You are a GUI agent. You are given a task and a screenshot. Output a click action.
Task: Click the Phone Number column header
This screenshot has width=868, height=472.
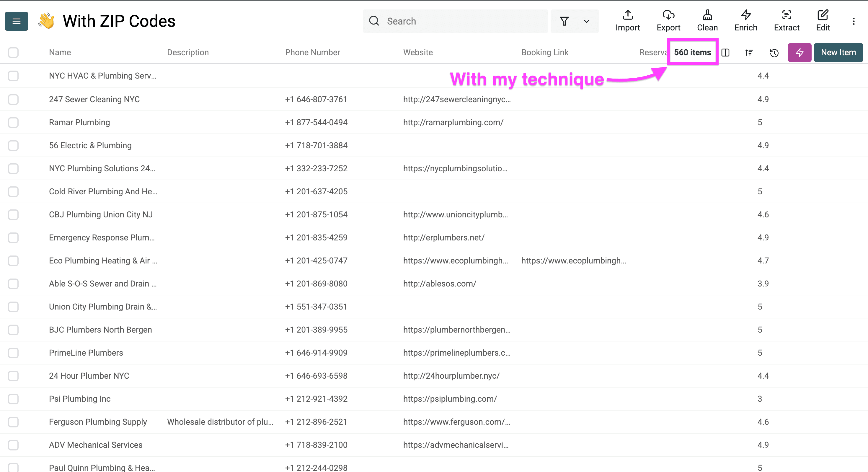[x=312, y=53]
